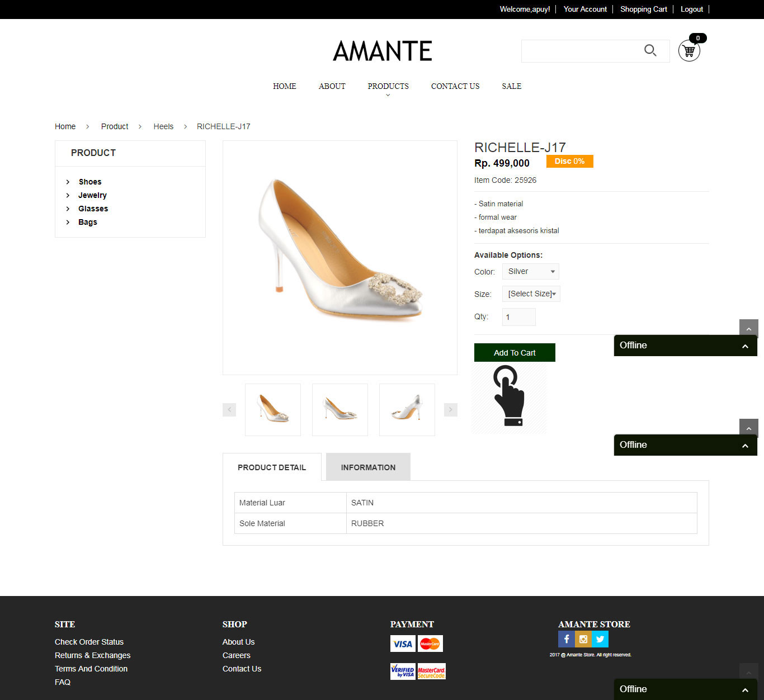This screenshot has height=700, width=764.
Task: Click the RUBBER sole value cell
Action: point(522,523)
